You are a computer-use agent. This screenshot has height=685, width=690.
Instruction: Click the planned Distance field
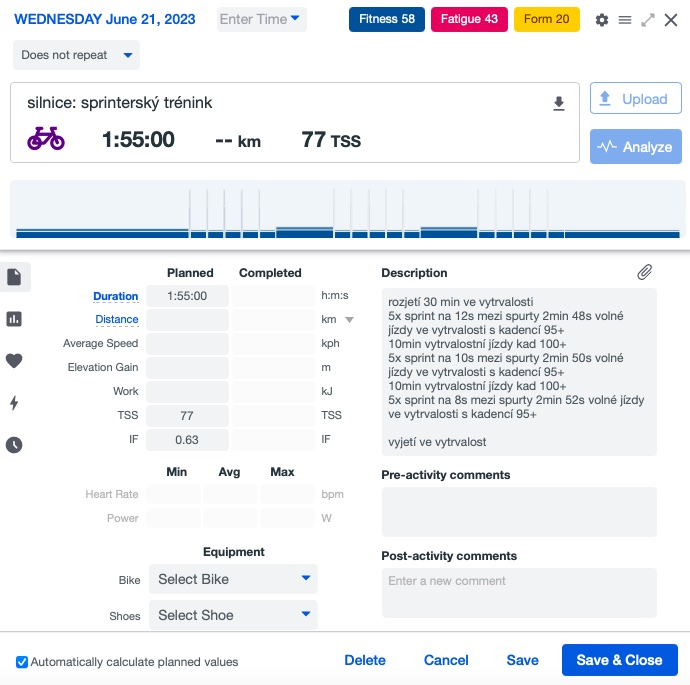click(187, 320)
